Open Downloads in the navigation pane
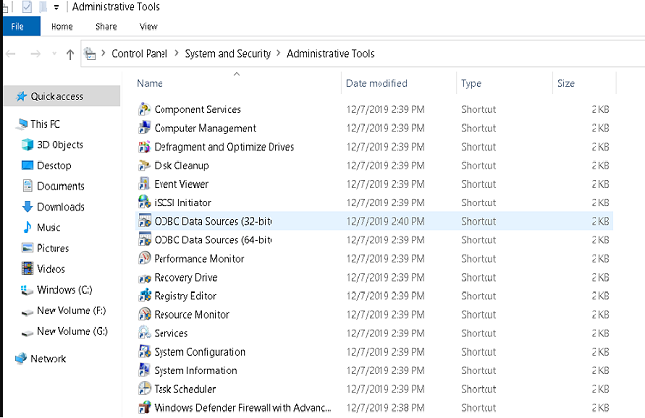 pyautogui.click(x=53, y=207)
